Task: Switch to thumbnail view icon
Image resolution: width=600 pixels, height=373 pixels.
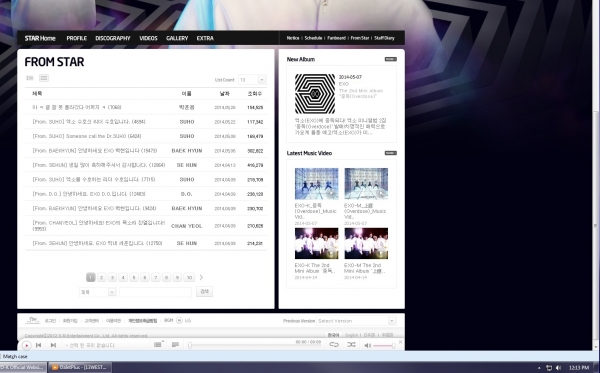Action: [30, 78]
